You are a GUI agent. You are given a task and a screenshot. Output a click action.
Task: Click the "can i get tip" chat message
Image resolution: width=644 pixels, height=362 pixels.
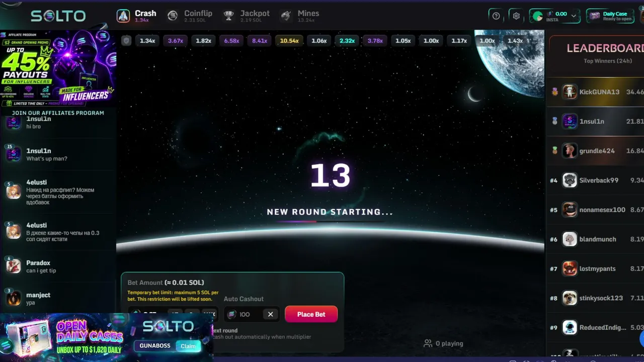click(x=41, y=270)
